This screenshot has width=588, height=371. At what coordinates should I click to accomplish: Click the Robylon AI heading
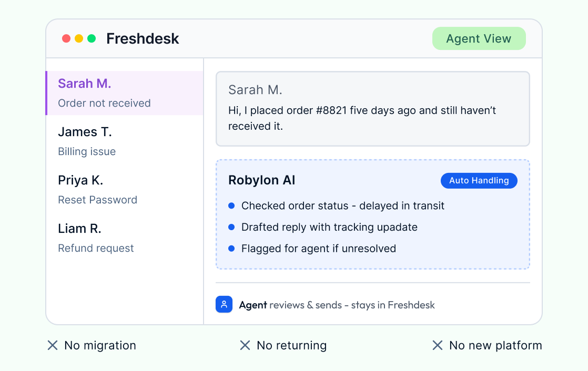coord(262,180)
